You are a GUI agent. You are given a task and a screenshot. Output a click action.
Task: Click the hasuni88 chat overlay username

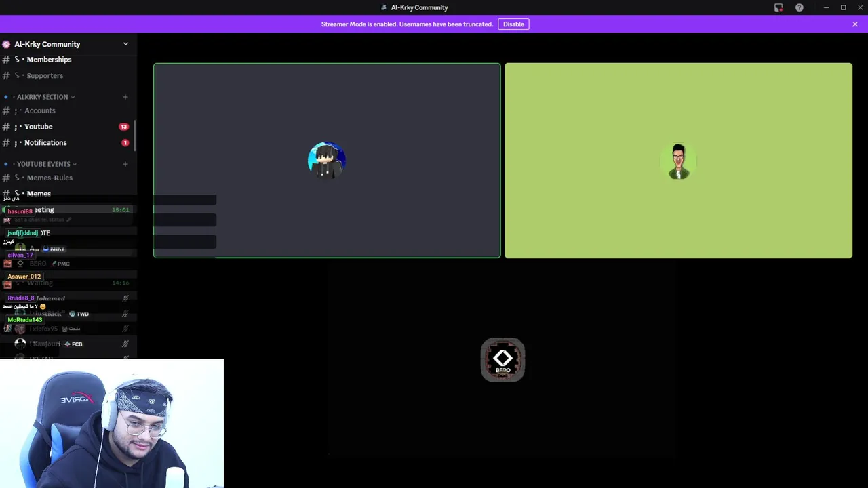(20, 211)
